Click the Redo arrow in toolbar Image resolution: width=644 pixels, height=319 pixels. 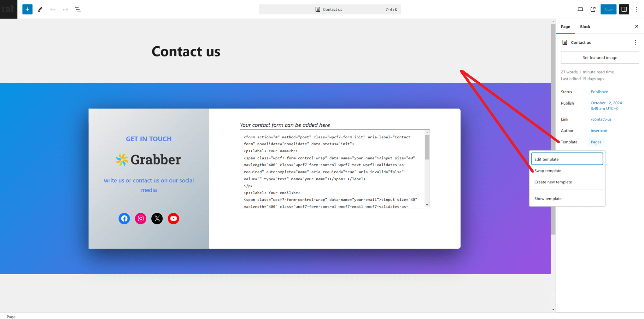click(65, 9)
